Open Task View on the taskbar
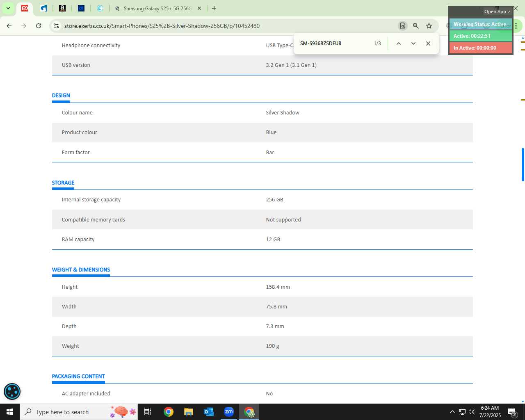This screenshot has width=525, height=420. (x=148, y=412)
